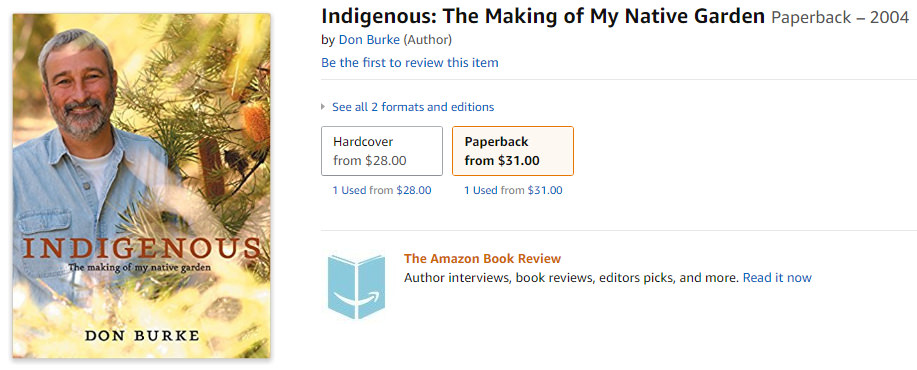The height and width of the screenshot is (370, 917).
Task: Click the Indigenous book cover image
Action: (x=142, y=186)
